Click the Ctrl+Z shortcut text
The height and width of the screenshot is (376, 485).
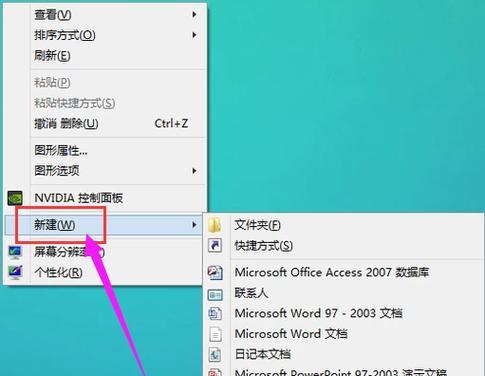point(171,124)
